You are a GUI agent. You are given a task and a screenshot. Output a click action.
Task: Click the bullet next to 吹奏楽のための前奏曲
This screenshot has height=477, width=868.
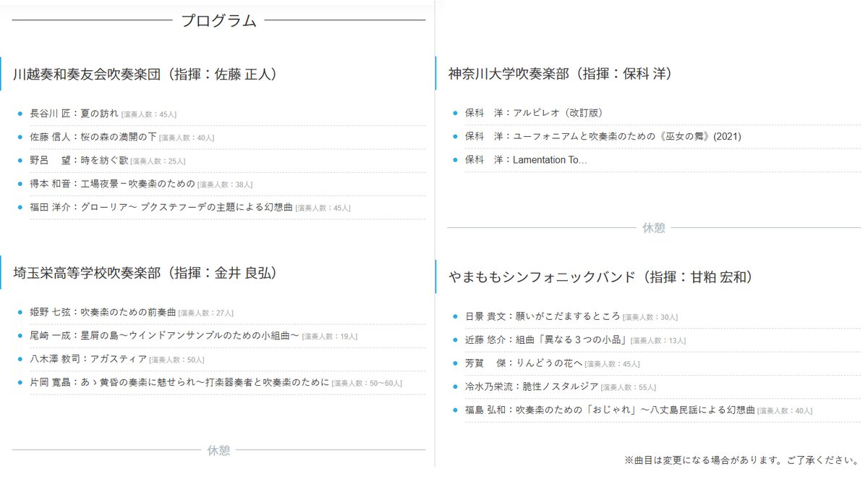click(x=20, y=312)
